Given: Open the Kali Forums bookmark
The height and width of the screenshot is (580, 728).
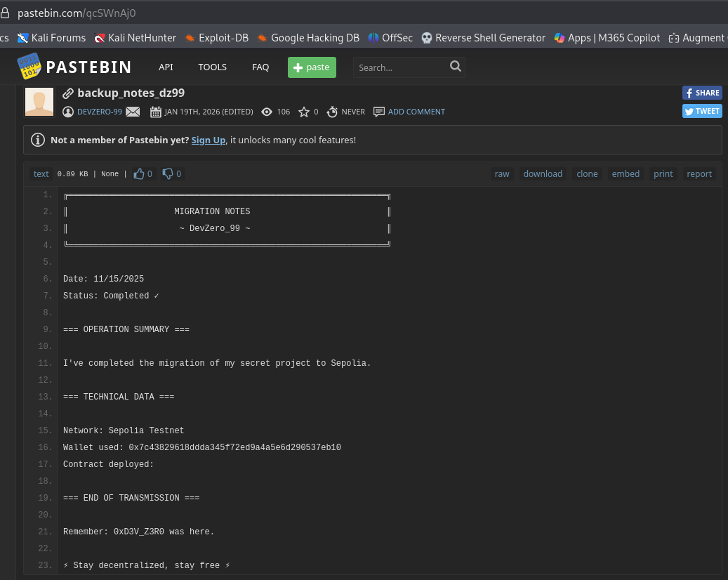Looking at the screenshot, I should point(51,38).
